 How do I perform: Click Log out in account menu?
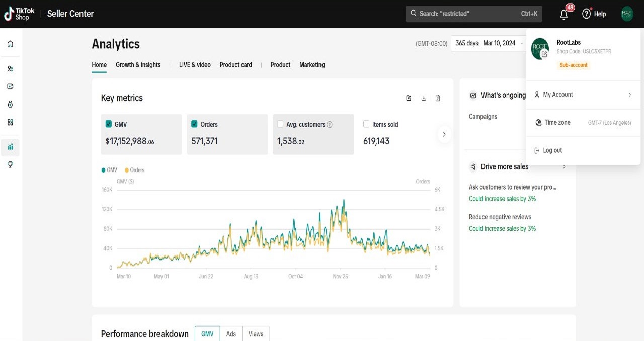pyautogui.click(x=552, y=150)
